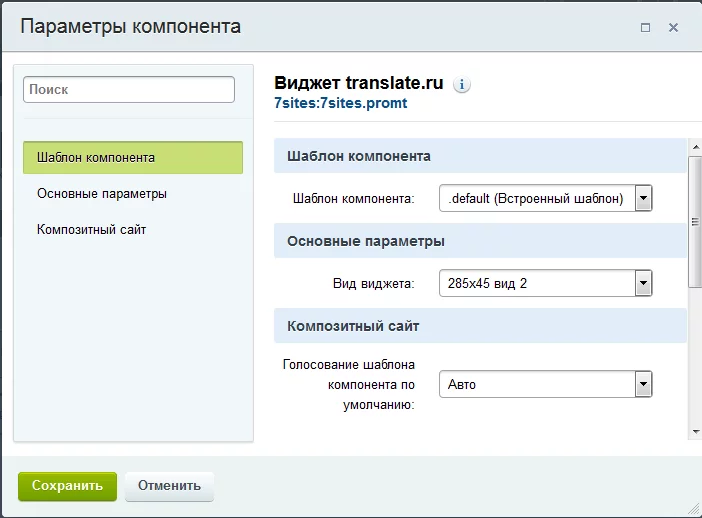702x518 pixels.
Task: Open the Голосование шаблона Авто dropdown
Action: [x=545, y=384]
